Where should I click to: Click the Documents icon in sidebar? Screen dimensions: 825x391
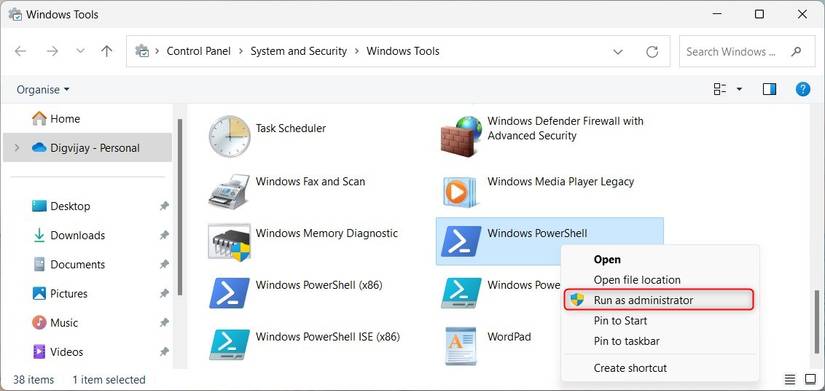[39, 264]
